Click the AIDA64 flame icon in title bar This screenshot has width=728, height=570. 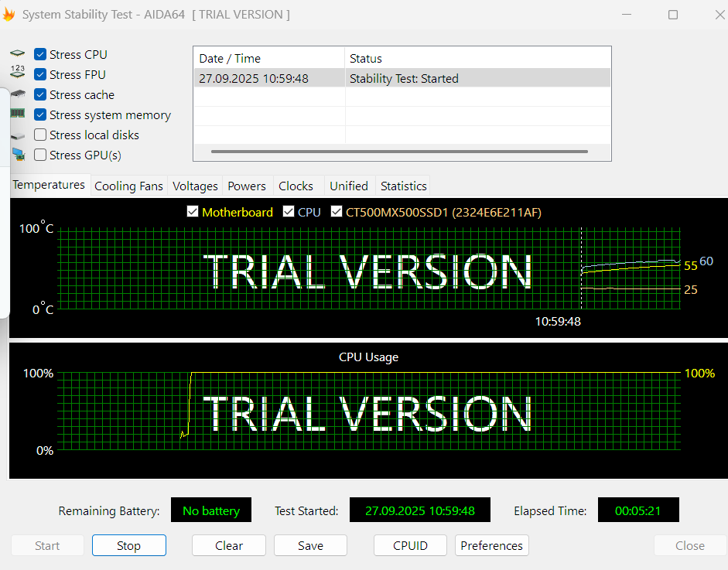pos(9,14)
